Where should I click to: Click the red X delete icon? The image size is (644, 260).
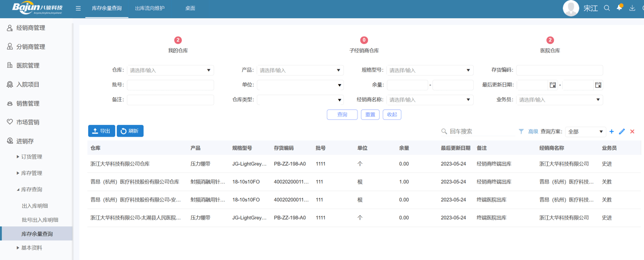click(x=632, y=132)
